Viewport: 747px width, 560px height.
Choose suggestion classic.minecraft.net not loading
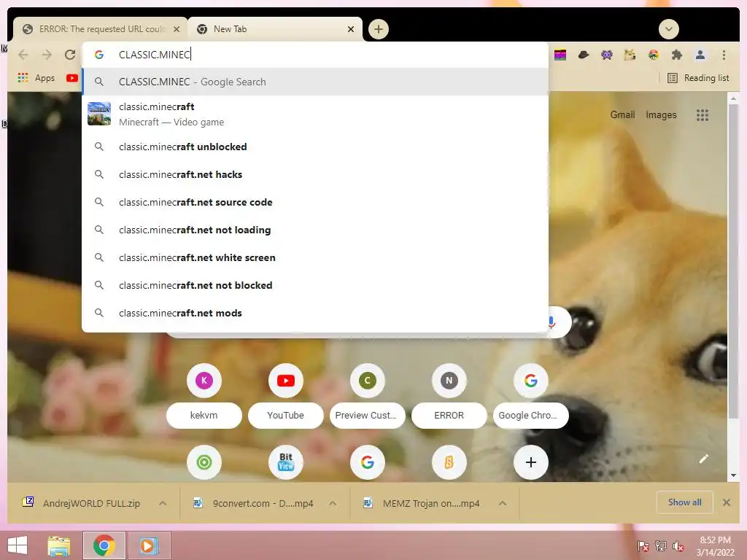(x=315, y=230)
